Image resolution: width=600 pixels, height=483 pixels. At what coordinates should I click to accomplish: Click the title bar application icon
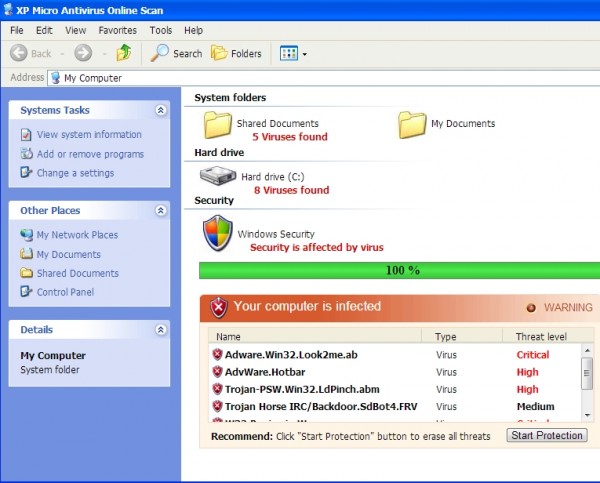pyautogui.click(x=8, y=9)
